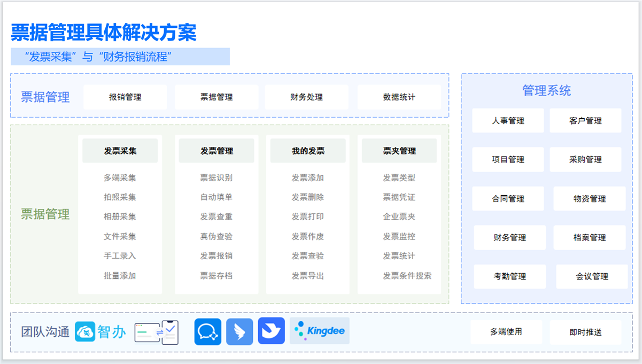
Task: Switch to the 数据统计 tab
Action: click(399, 97)
